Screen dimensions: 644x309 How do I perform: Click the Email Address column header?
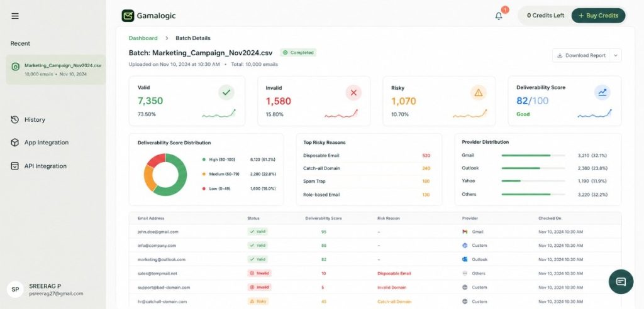(151, 219)
